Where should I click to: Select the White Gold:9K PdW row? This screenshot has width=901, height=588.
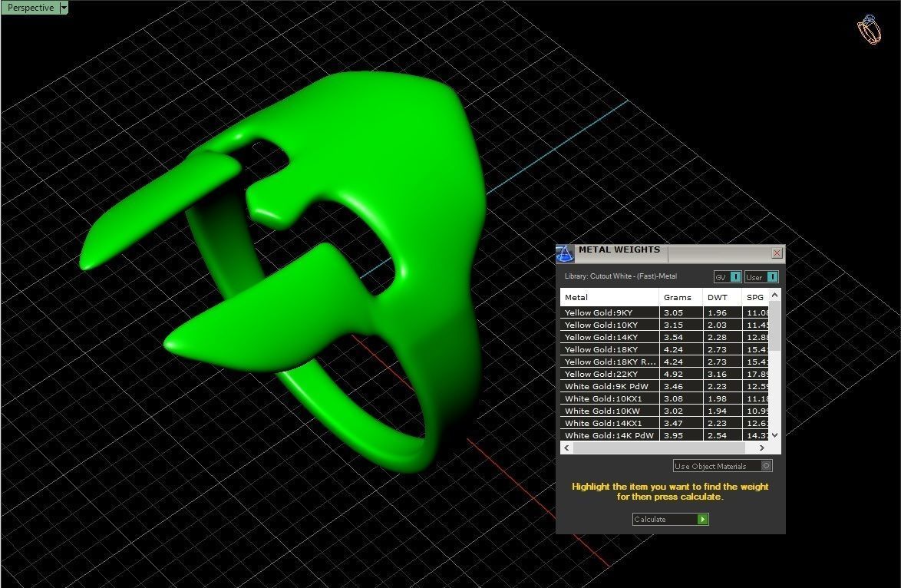tap(665, 386)
